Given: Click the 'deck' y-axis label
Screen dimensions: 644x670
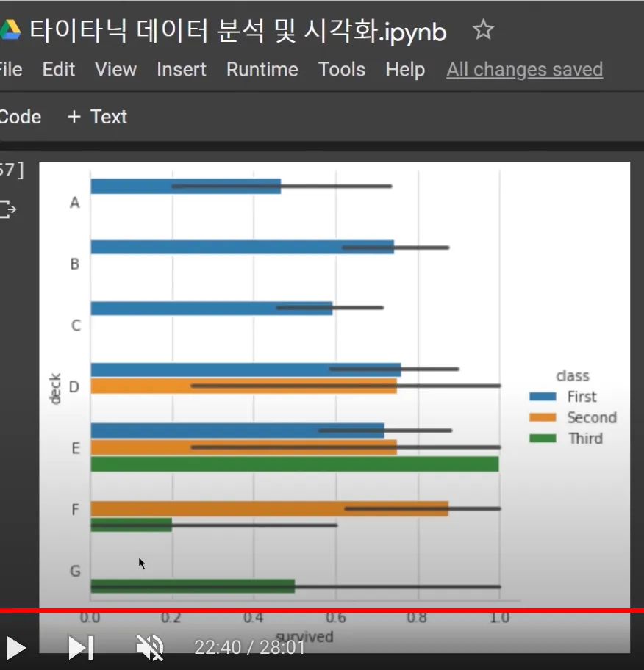Looking at the screenshot, I should 55,389.
